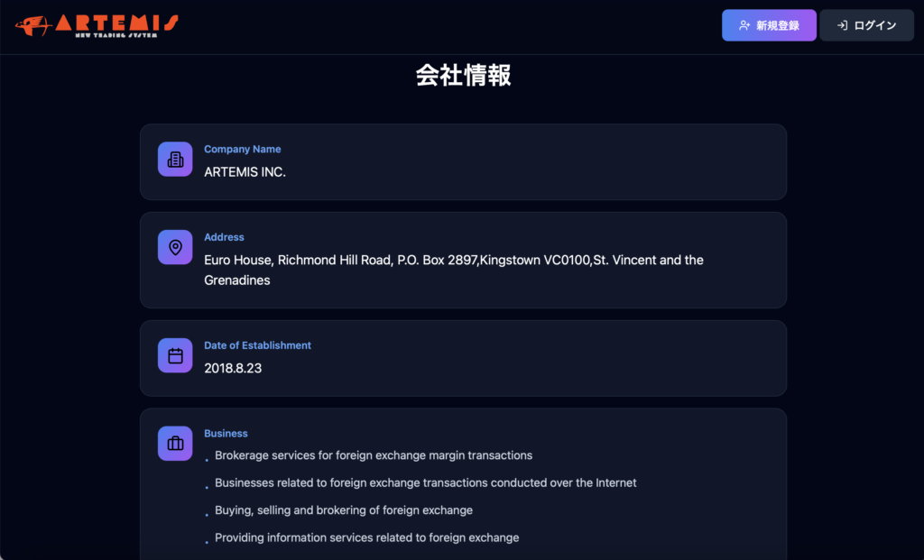Select the Euro House, Richmond Hill Road address text
This screenshot has width=924, height=560.
454,270
